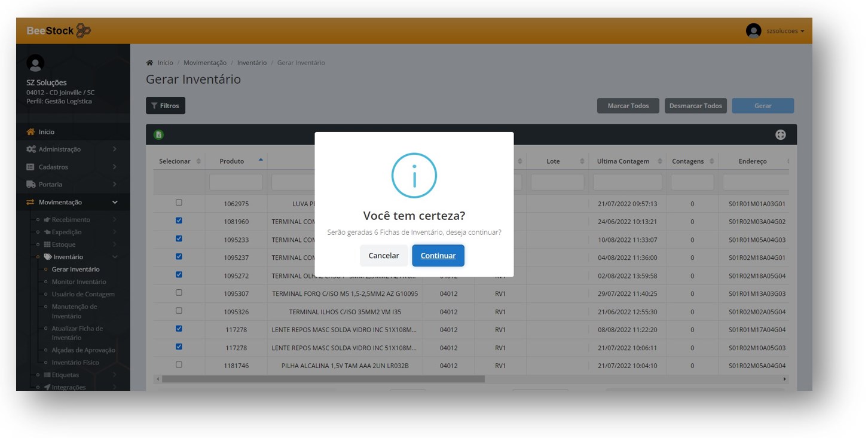Click the horizontal scrollbar under the table
Viewport: 868px width, 438px height.
click(x=323, y=379)
